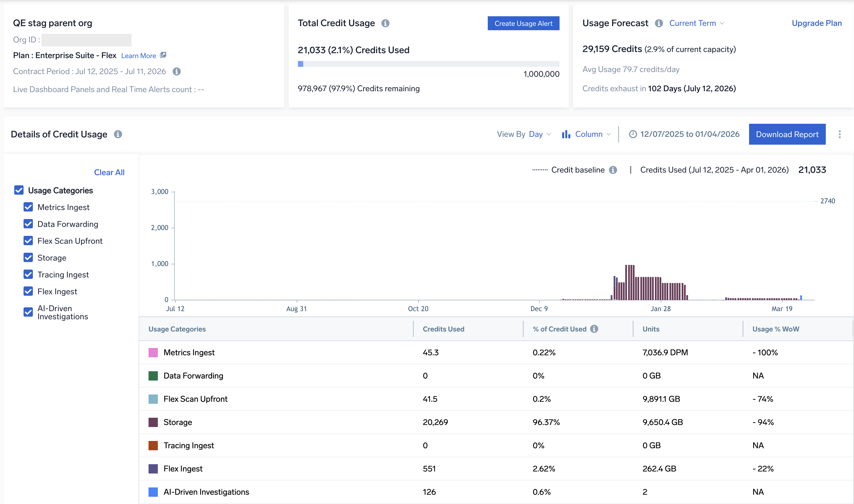Click the Usage % WoW column header
The height and width of the screenshot is (504, 854).
click(x=775, y=329)
